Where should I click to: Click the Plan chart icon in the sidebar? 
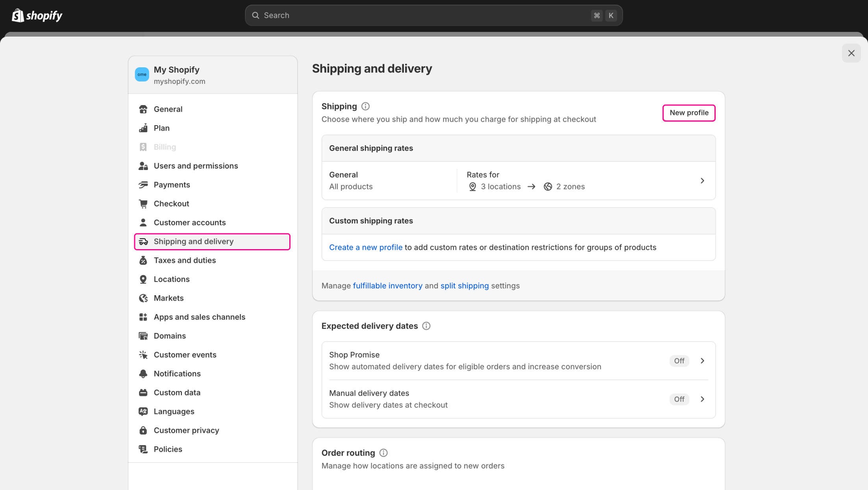[143, 128]
